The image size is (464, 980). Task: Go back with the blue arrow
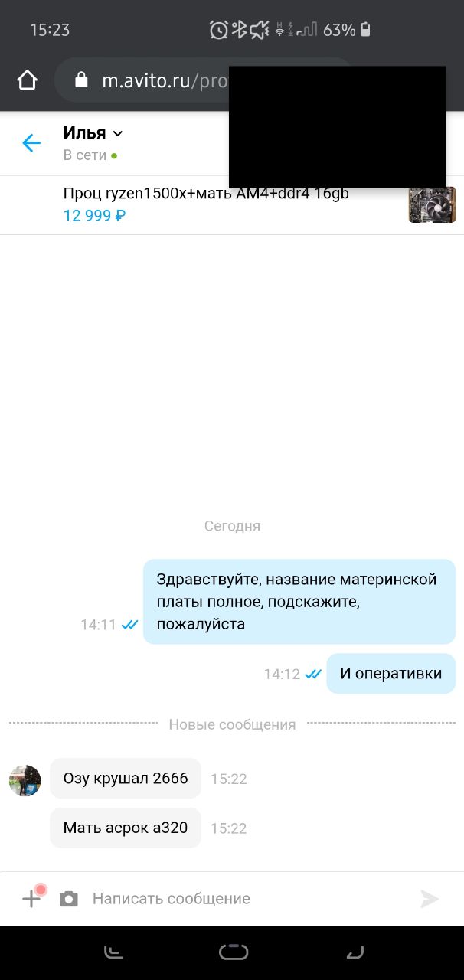click(31, 142)
